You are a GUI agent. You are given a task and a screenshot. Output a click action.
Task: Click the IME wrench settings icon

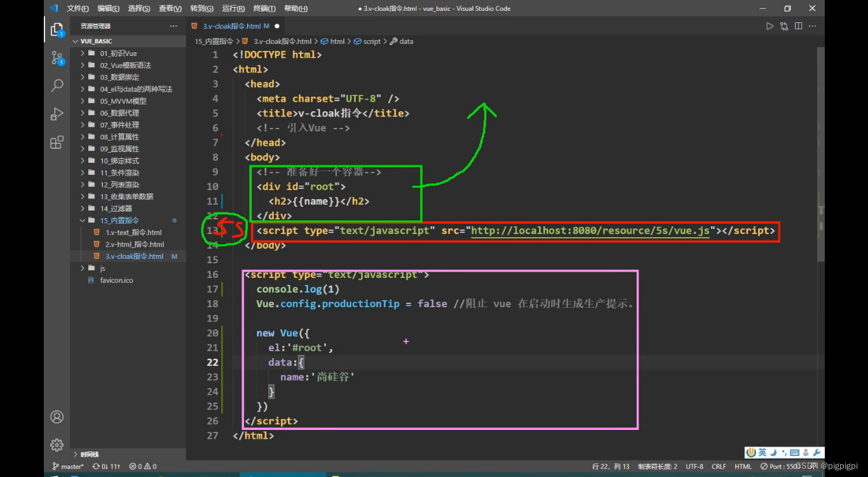pos(817,453)
